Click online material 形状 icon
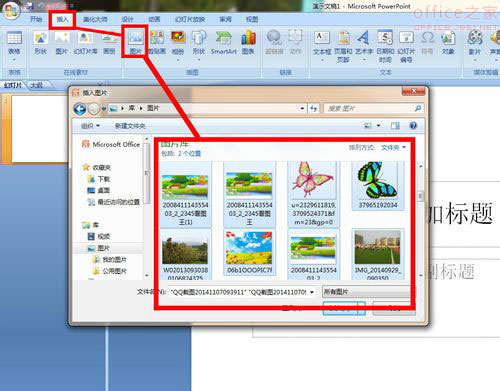Image resolution: width=500 pixels, height=391 pixels. click(x=40, y=43)
